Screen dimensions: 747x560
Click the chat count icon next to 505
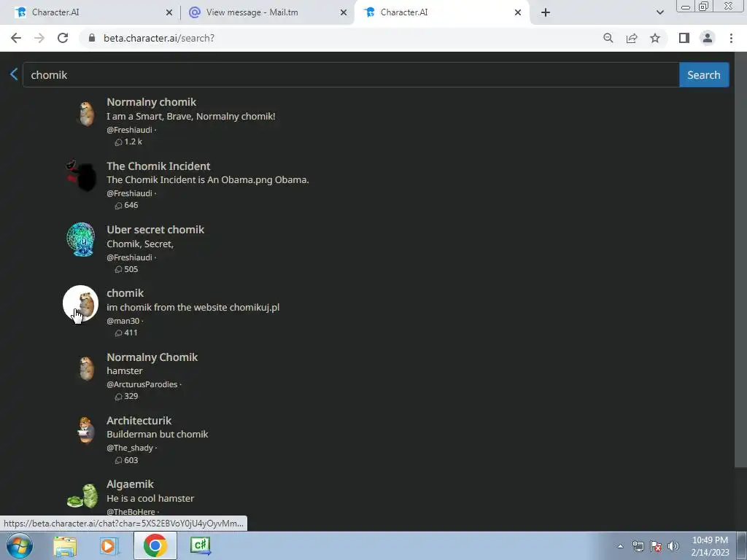click(x=119, y=270)
